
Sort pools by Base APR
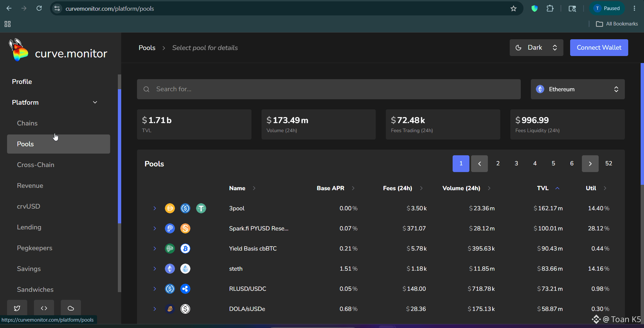[x=335, y=188]
